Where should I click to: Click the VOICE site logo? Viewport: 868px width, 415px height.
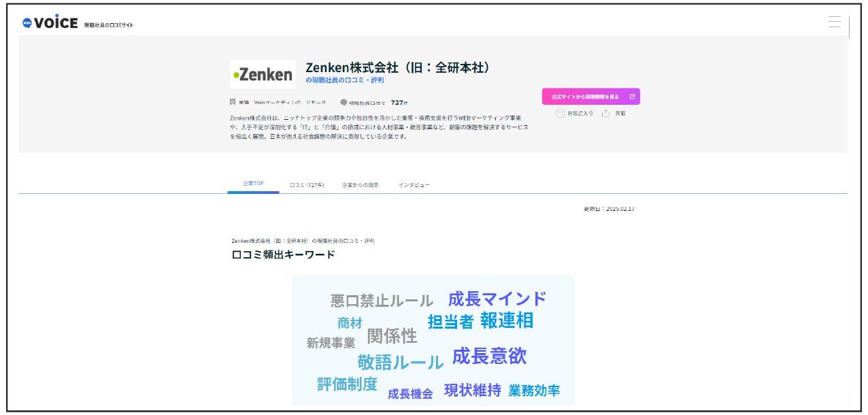[x=50, y=22]
